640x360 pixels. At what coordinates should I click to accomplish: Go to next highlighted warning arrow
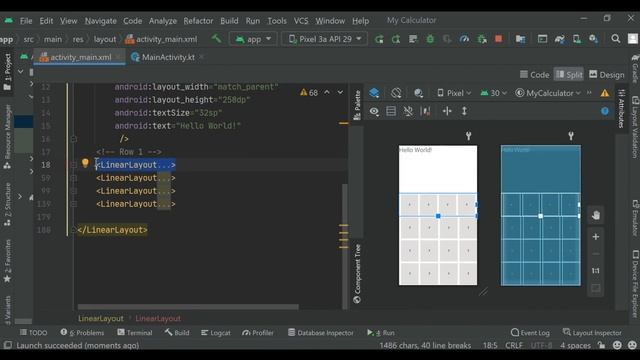coord(340,93)
